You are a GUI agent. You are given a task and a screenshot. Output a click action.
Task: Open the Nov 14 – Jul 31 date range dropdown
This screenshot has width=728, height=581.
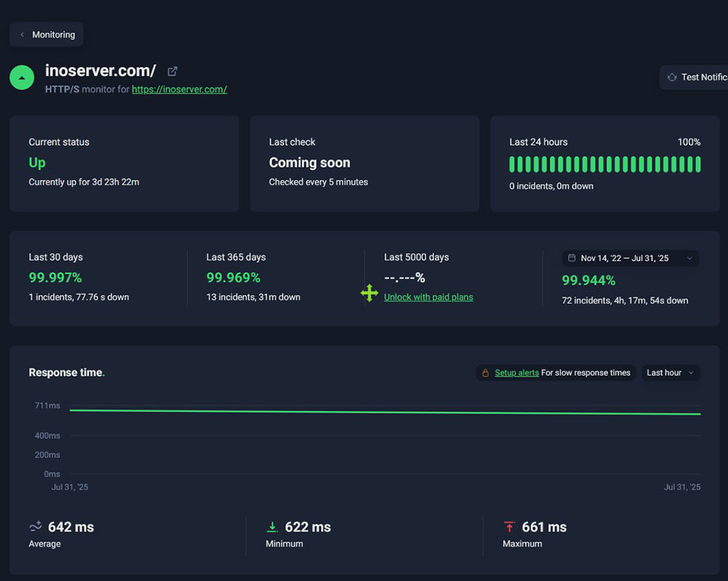tap(630, 258)
